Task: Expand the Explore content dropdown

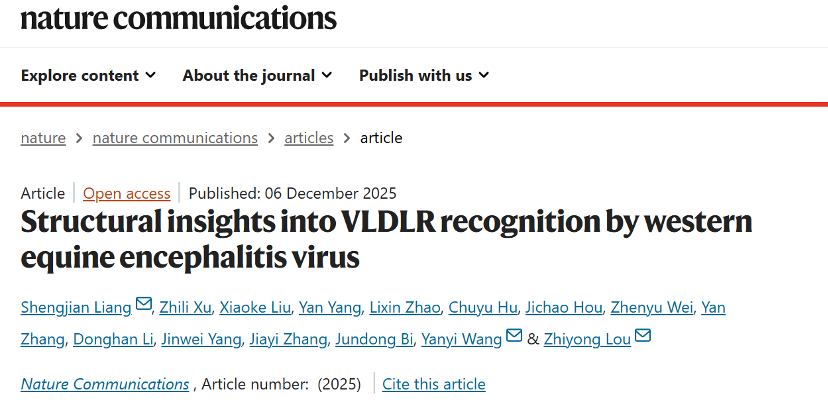Action: (x=88, y=75)
